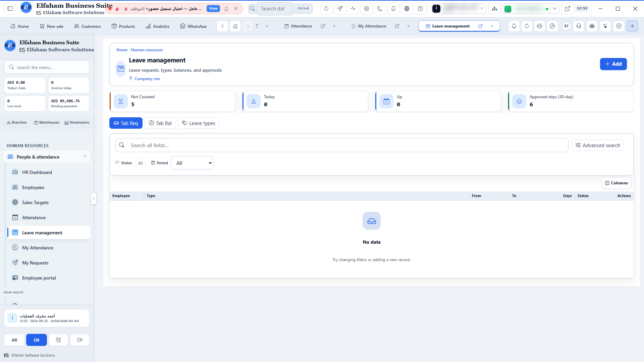Select the Tab Bal tab

point(160,123)
